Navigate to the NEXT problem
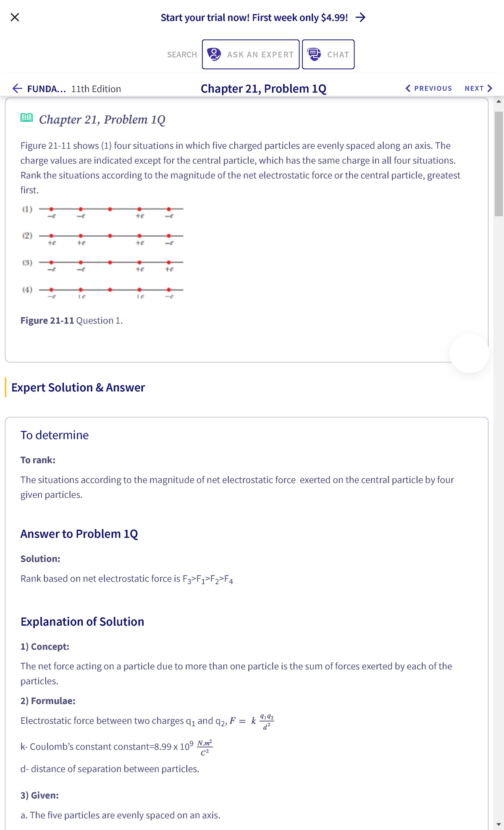This screenshot has width=504, height=830. (x=475, y=88)
